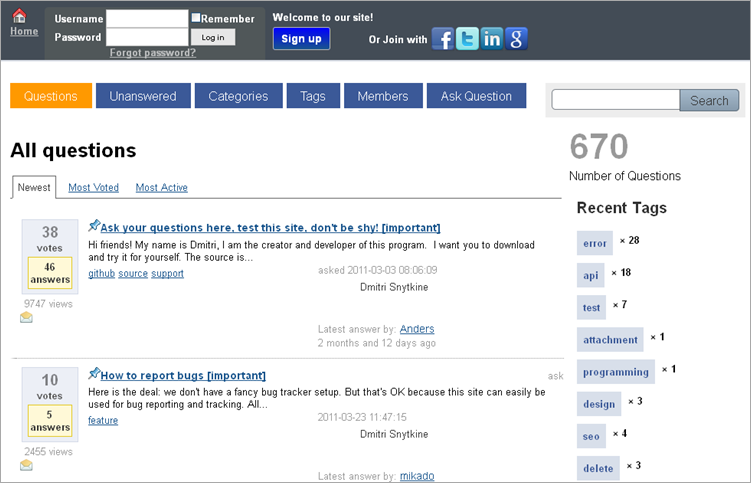Focus the Username input field

pyautogui.click(x=147, y=19)
